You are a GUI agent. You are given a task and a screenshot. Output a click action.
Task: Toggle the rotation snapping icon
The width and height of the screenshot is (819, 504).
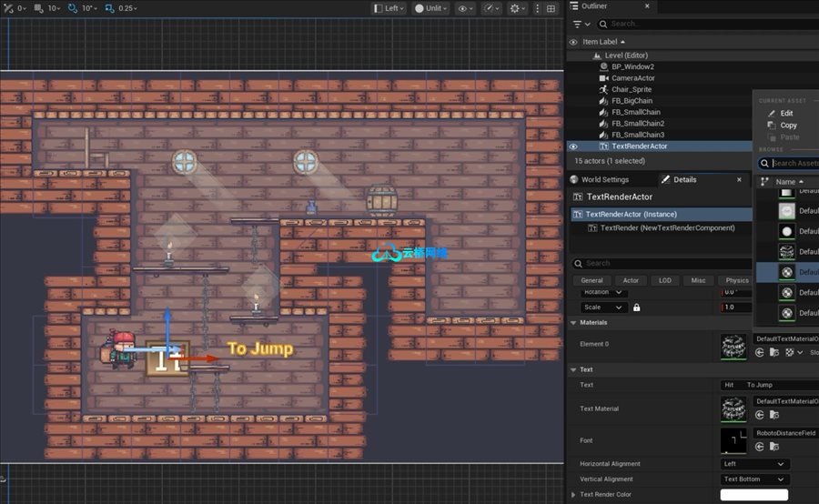73,8
